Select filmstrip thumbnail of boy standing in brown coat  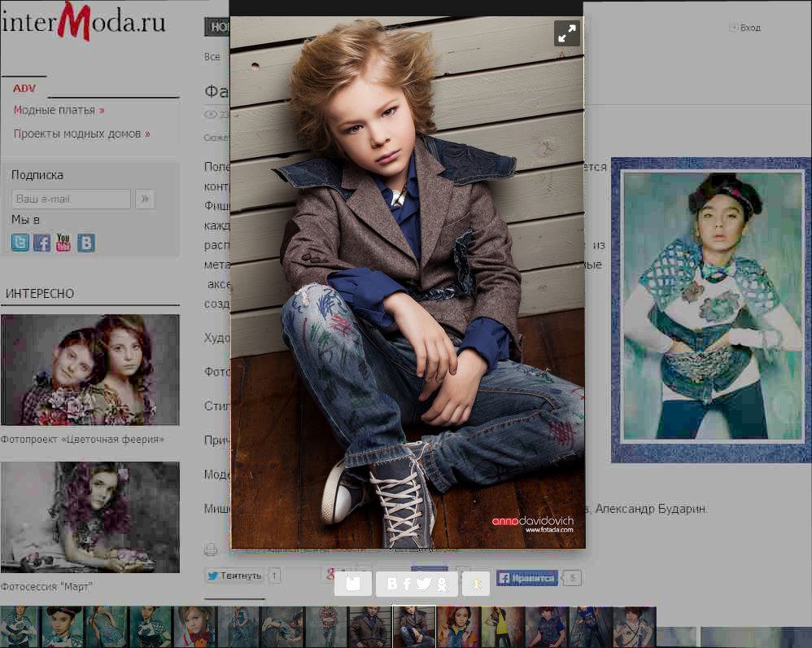click(x=371, y=627)
